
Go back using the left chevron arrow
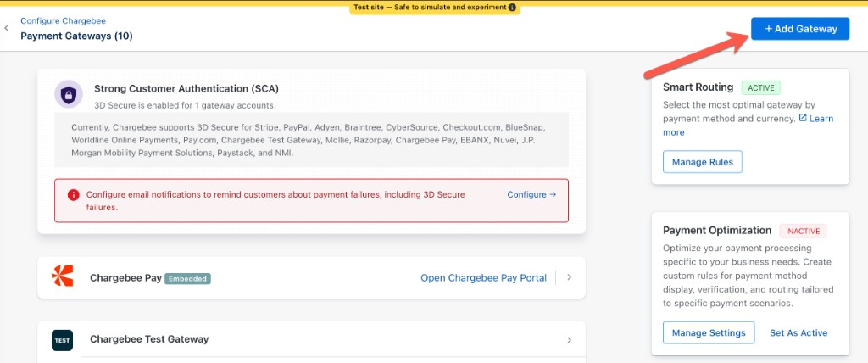pyautogui.click(x=7, y=28)
